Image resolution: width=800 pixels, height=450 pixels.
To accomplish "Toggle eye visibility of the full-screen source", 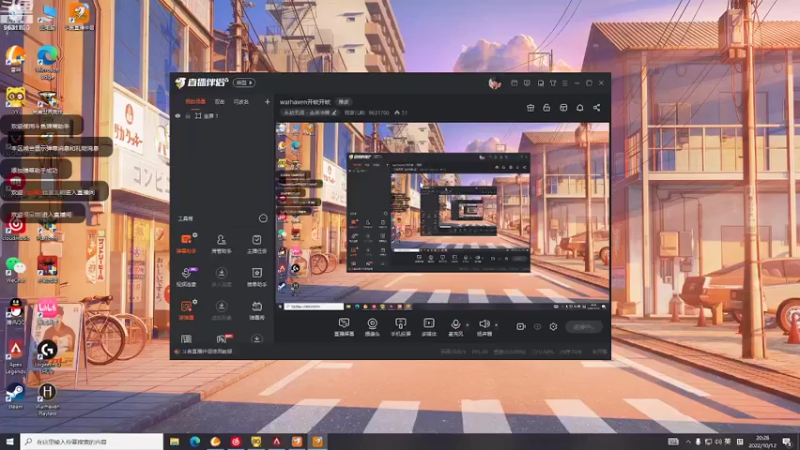I will [x=178, y=116].
